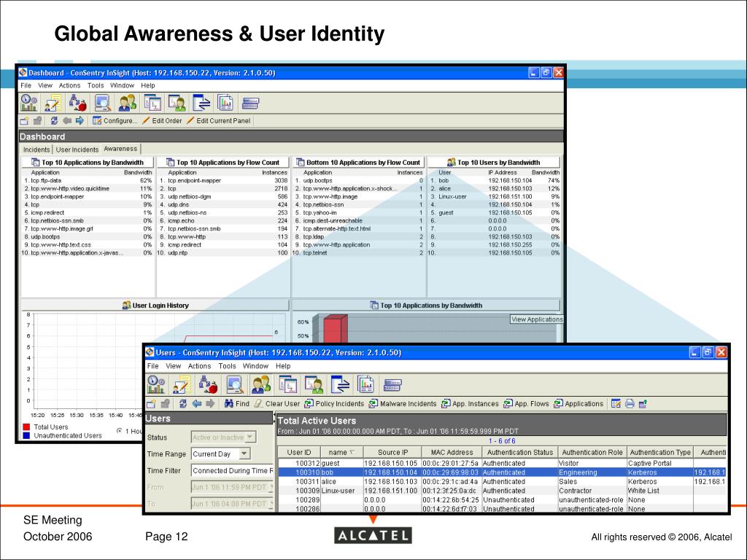
Task: Open the To date dropdown
Action: (x=232, y=503)
